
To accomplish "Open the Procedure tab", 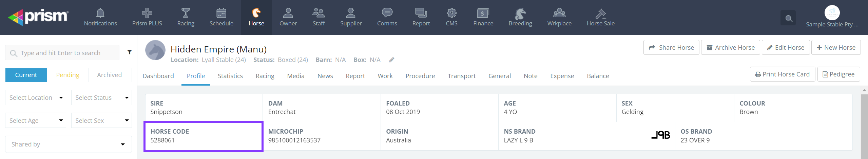I will coord(420,76).
